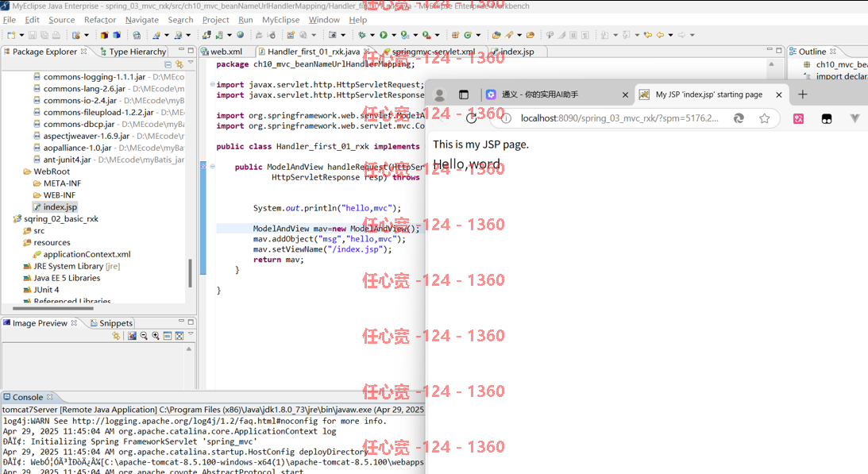The height and width of the screenshot is (474, 868).
Task: Click the browser refresh icon
Action: [x=472, y=118]
